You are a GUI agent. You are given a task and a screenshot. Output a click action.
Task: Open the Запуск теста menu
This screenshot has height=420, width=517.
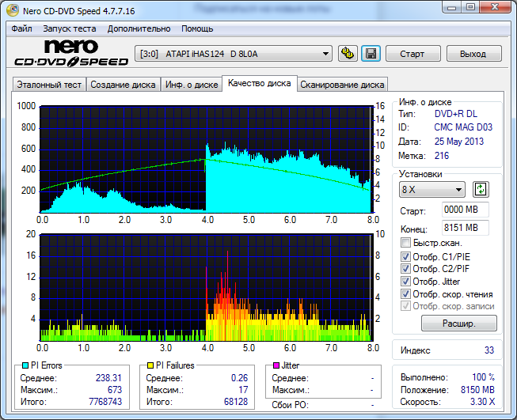pos(68,28)
